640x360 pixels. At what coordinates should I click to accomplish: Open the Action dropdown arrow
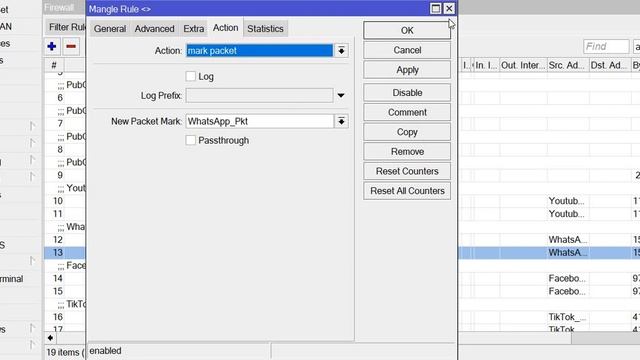coord(341,51)
